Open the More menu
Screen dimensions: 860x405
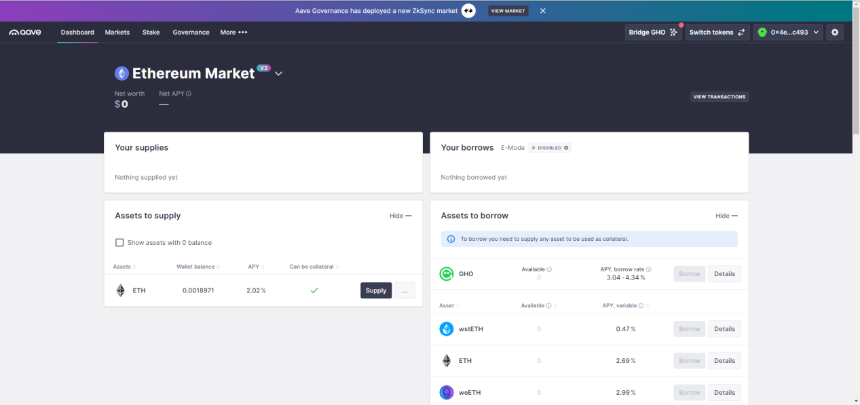(x=234, y=32)
